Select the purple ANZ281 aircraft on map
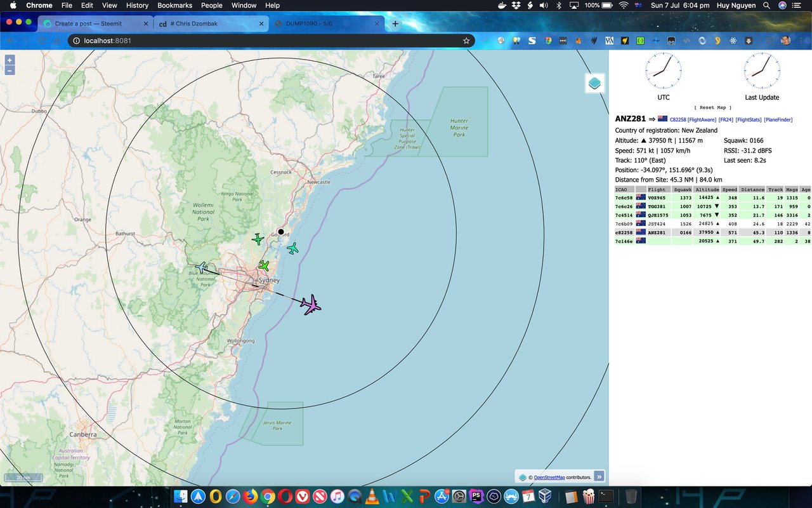812x508 pixels. [x=311, y=305]
